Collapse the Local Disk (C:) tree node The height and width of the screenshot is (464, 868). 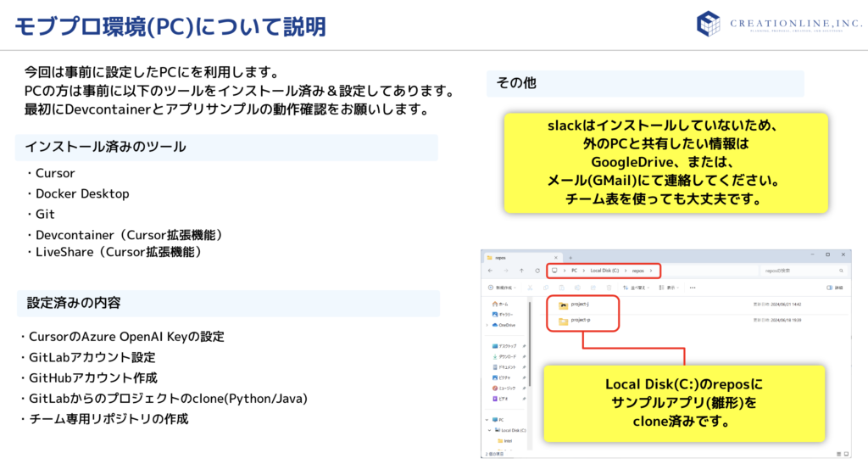(x=489, y=430)
